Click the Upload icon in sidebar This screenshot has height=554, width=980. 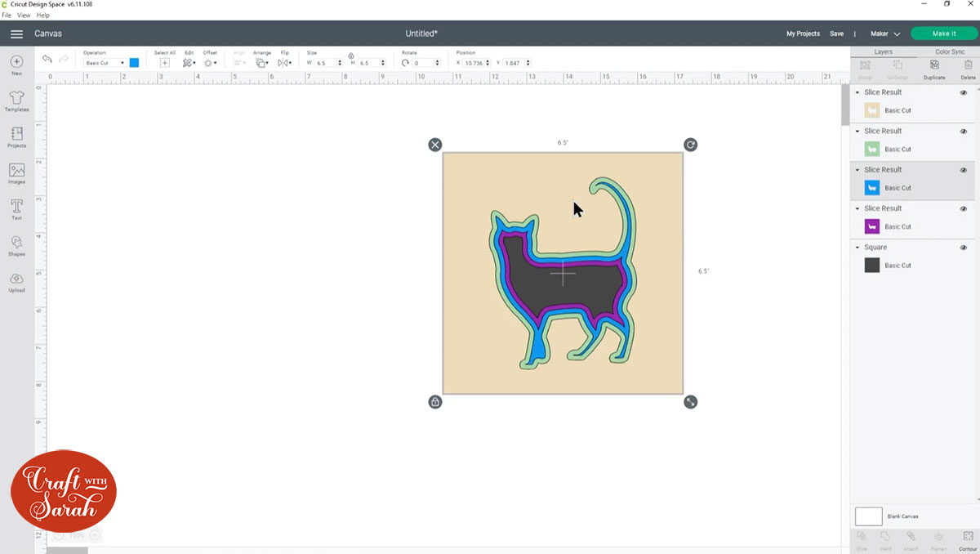[x=16, y=281]
